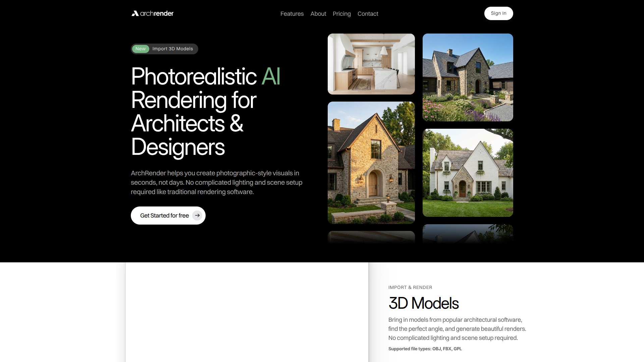The image size is (644, 362).
Task: Open the Pricing page
Action: 342,14
